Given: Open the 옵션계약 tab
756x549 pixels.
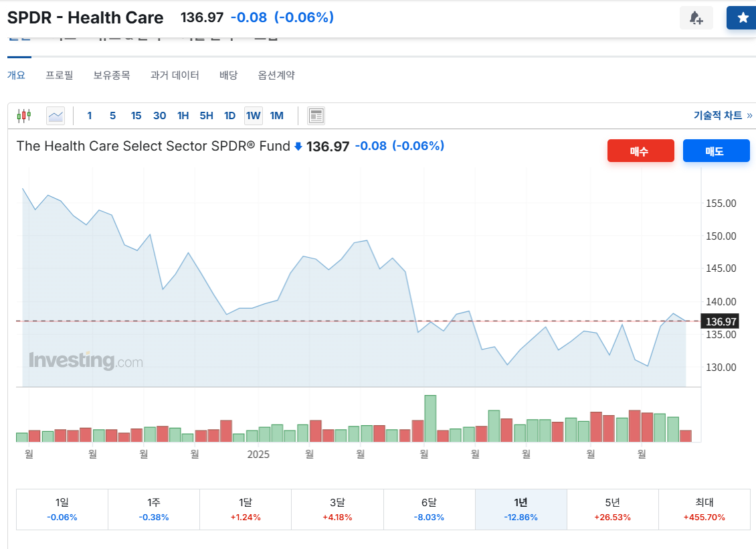Looking at the screenshot, I should click(x=276, y=75).
